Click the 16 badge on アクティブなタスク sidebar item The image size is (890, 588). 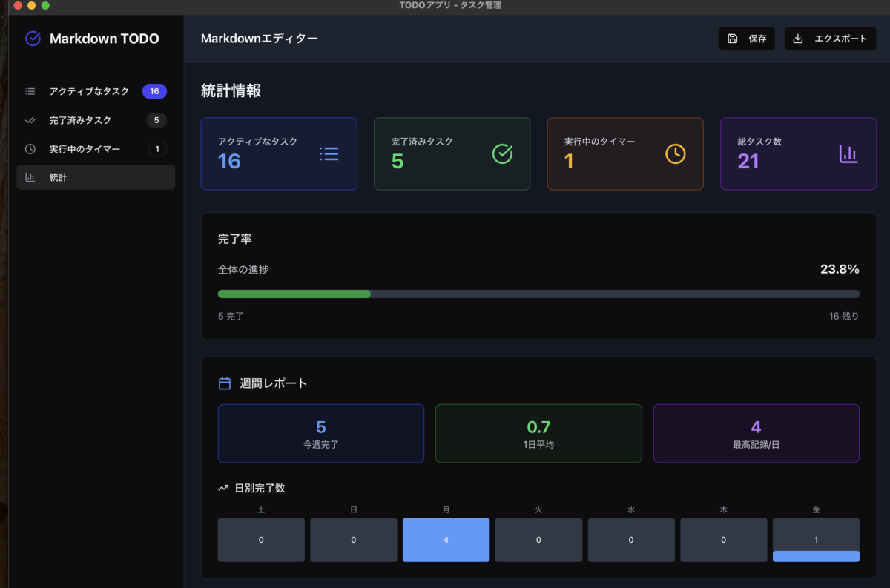pyautogui.click(x=154, y=91)
